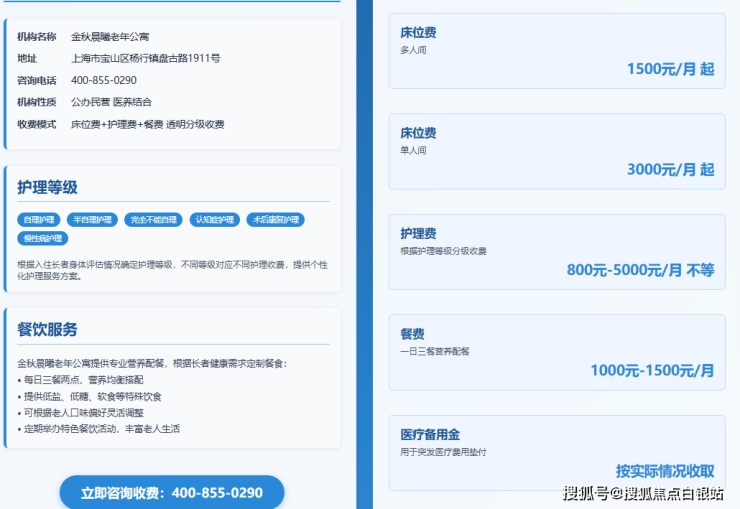Click the 1500元/月 起 price
This screenshot has width=740, height=509.
click(x=671, y=69)
